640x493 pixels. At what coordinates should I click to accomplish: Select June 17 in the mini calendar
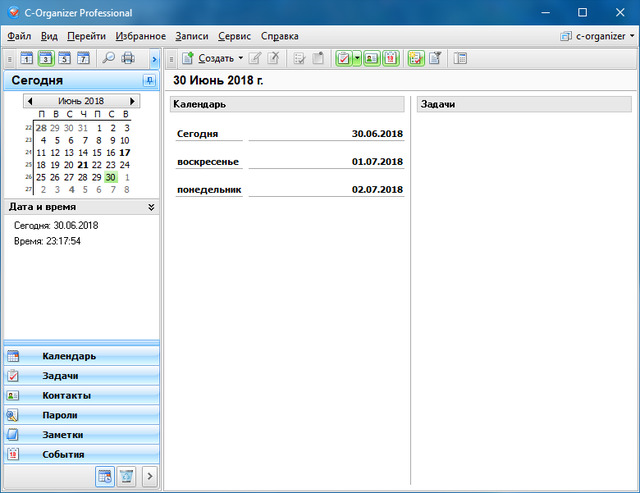coord(125,153)
